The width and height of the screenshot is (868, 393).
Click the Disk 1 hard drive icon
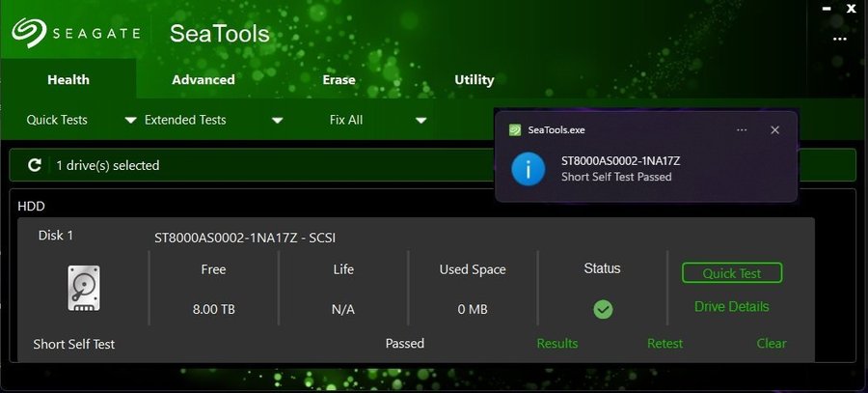tap(83, 289)
